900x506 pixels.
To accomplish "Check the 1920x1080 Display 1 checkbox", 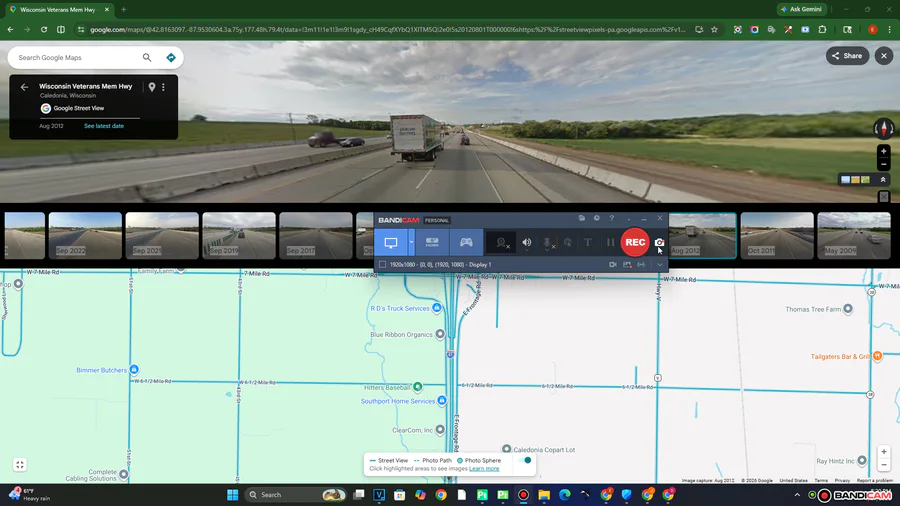I will [x=382, y=264].
